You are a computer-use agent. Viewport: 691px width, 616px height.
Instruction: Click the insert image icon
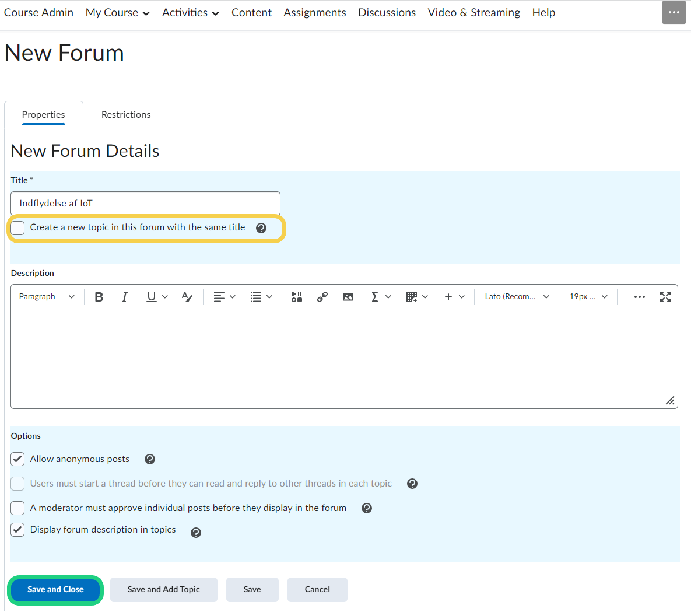[x=348, y=297]
